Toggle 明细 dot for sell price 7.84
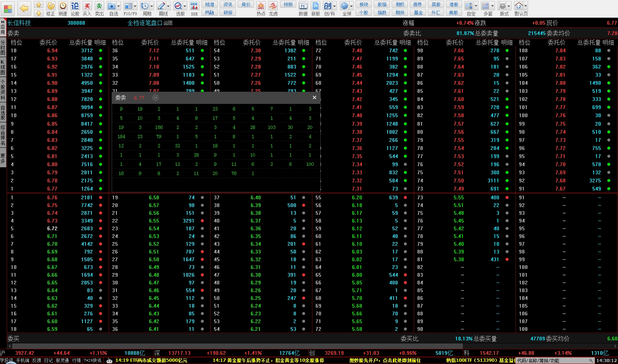This screenshot has width=618, height=364. [609, 50]
